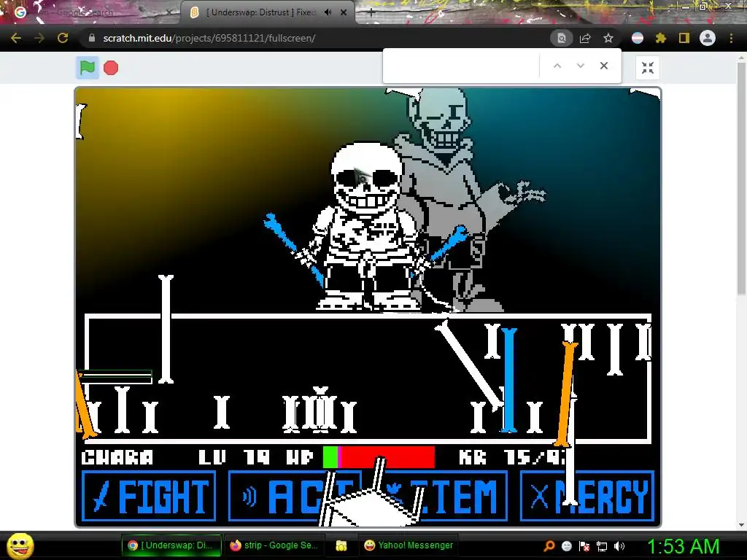Click the browser back arrow
The height and width of the screenshot is (560, 747).
click(x=16, y=38)
